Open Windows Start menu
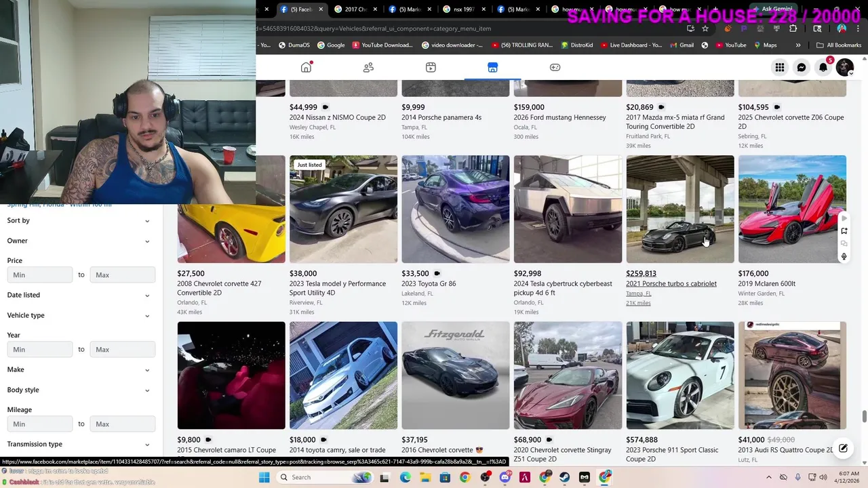This screenshot has width=868, height=488. coord(264,477)
